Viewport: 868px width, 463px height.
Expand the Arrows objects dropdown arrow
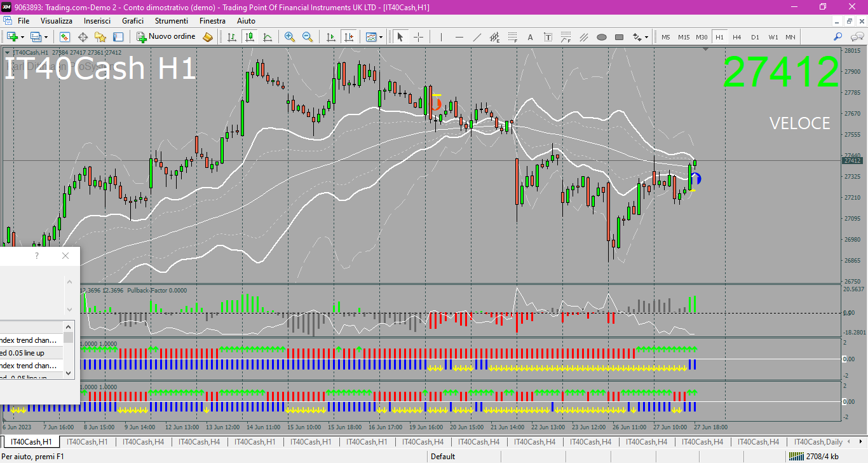click(647, 37)
